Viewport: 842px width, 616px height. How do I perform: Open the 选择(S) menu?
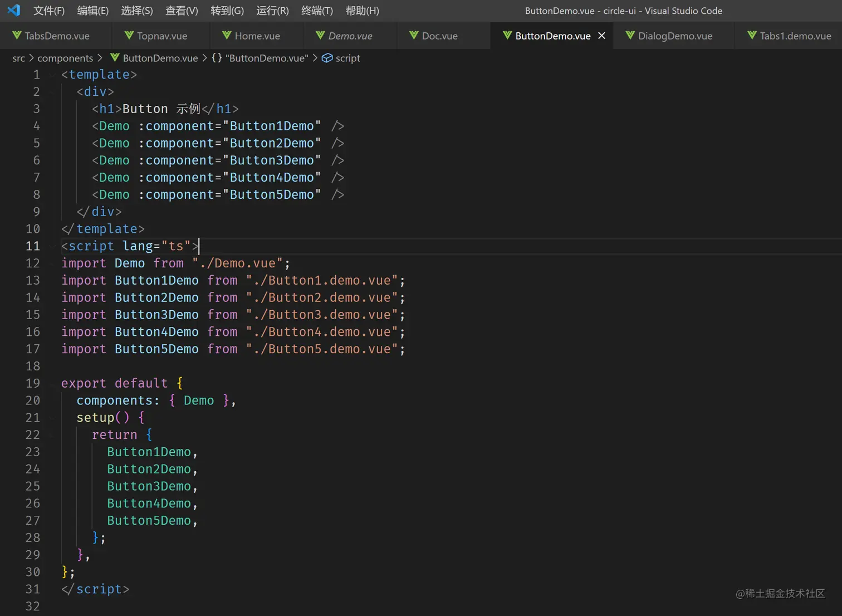pyautogui.click(x=137, y=11)
